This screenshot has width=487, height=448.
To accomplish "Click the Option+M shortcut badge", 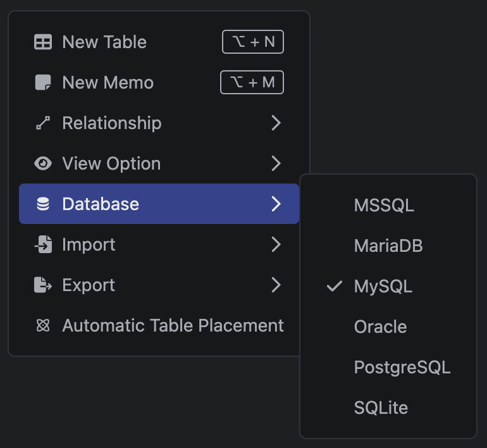I will [x=252, y=83].
